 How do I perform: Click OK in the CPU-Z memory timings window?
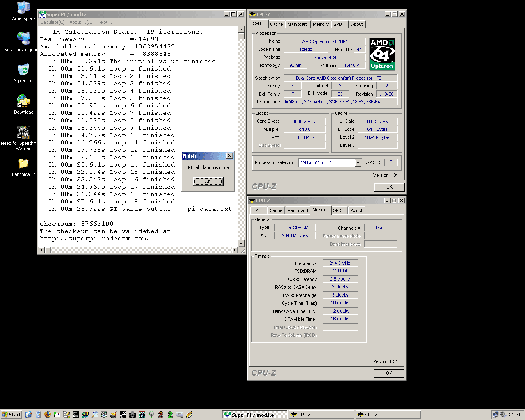click(x=389, y=373)
